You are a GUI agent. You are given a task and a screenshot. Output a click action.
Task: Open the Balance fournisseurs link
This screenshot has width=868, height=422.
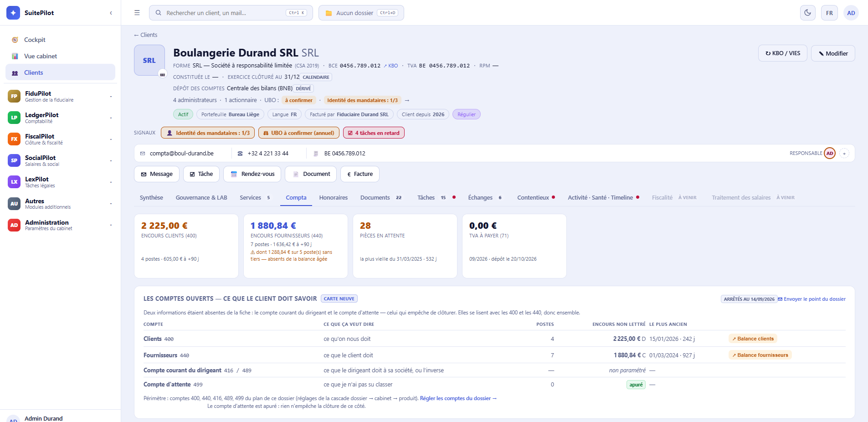click(760, 355)
